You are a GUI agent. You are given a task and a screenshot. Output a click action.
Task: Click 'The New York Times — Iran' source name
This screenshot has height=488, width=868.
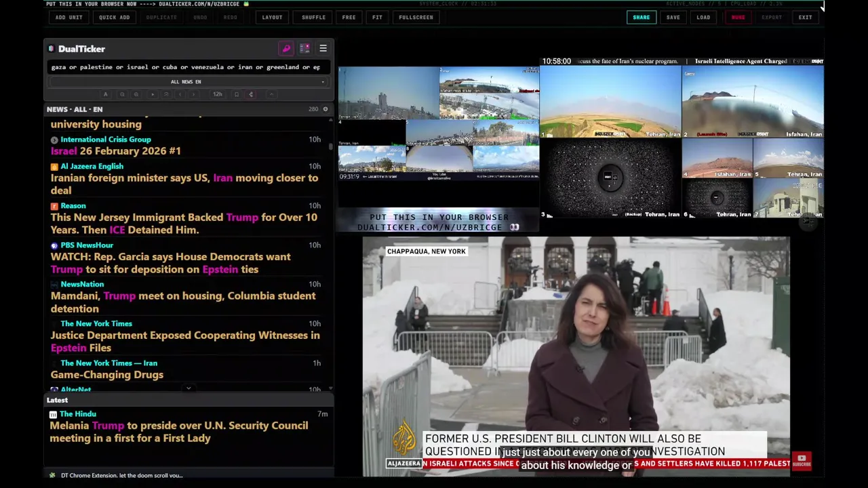click(108, 363)
